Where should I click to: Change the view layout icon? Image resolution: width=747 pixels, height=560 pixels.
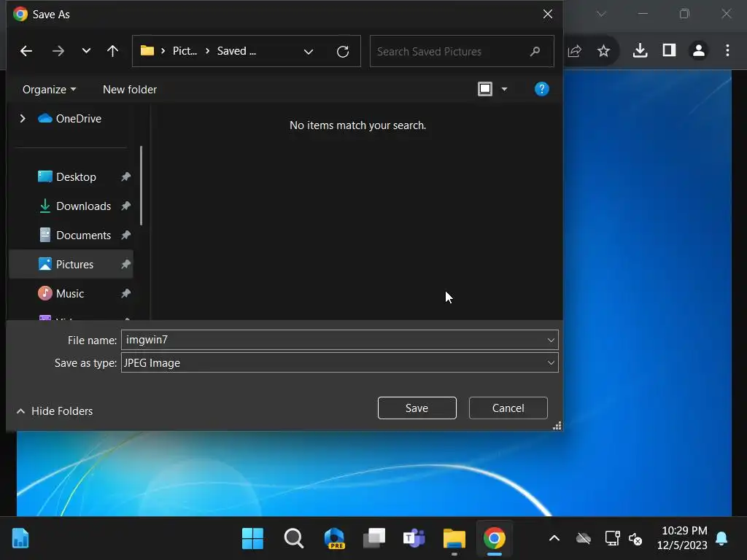coord(485,89)
